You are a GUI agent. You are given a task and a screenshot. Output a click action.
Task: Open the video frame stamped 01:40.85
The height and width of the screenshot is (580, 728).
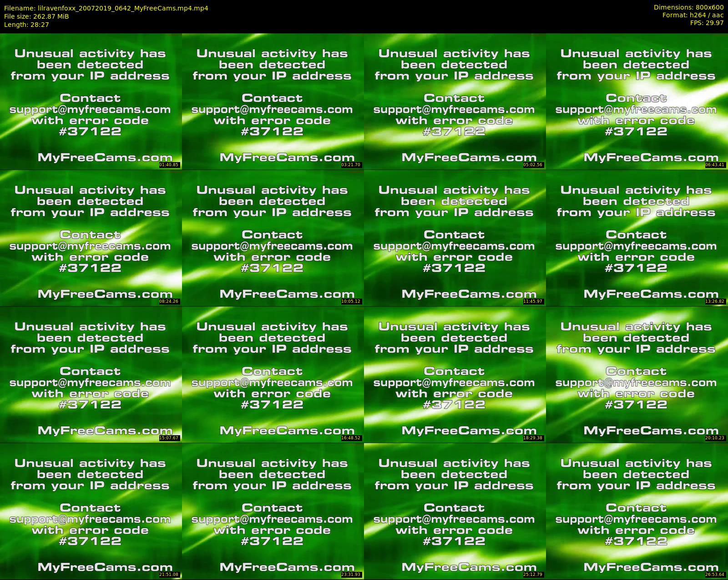click(x=91, y=101)
